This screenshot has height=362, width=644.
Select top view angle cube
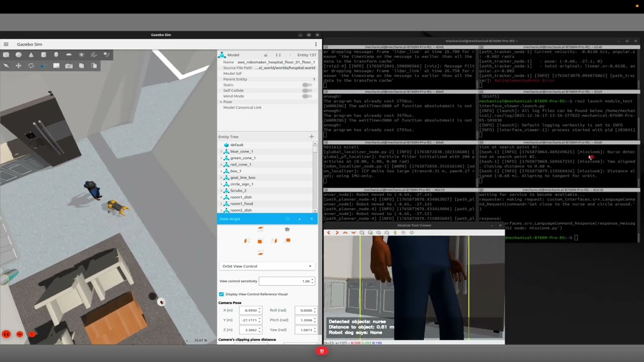coord(260,229)
